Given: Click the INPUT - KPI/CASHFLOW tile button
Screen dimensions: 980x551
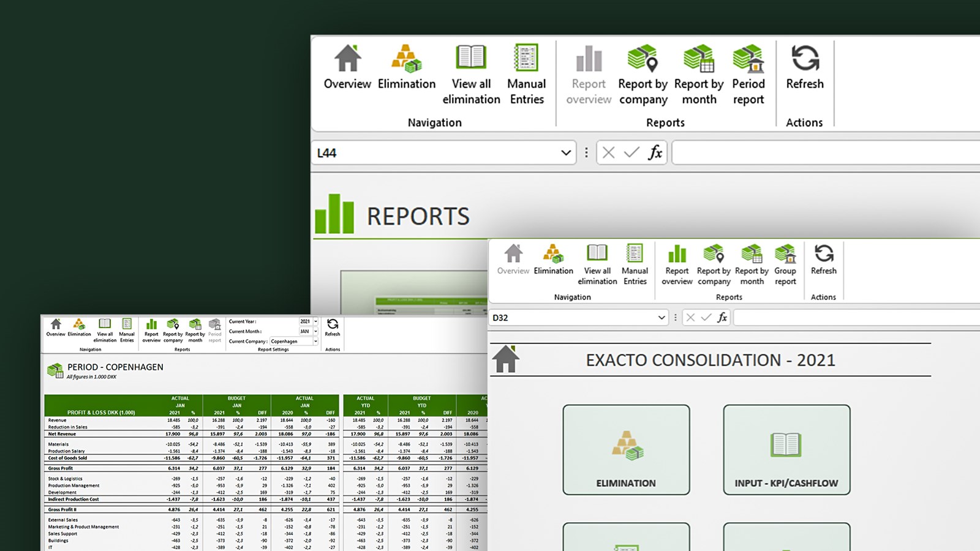Looking at the screenshot, I should [x=786, y=449].
